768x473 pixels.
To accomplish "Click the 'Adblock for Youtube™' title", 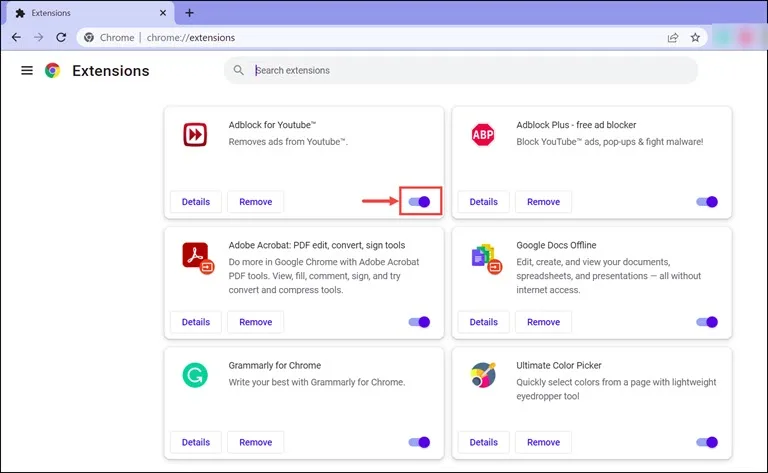I will 272,125.
